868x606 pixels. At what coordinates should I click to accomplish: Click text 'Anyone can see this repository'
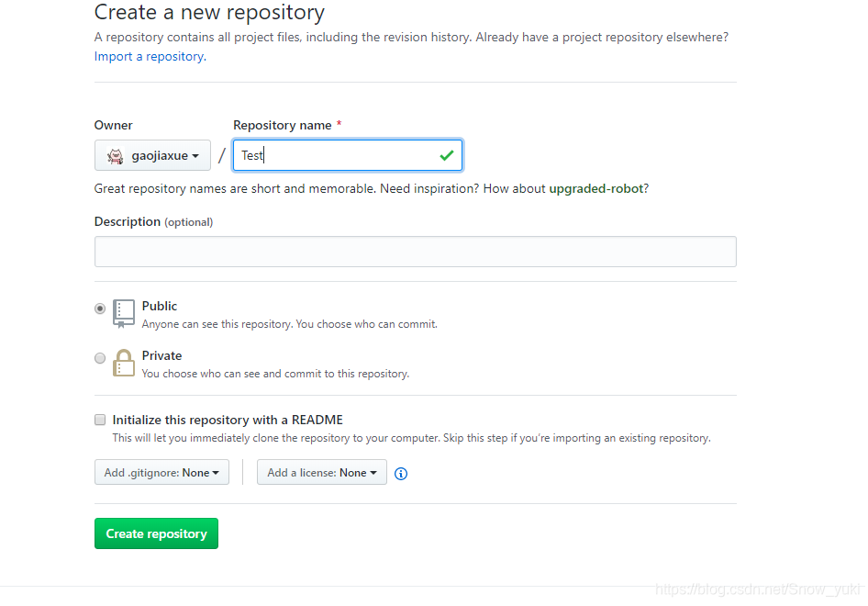click(217, 324)
